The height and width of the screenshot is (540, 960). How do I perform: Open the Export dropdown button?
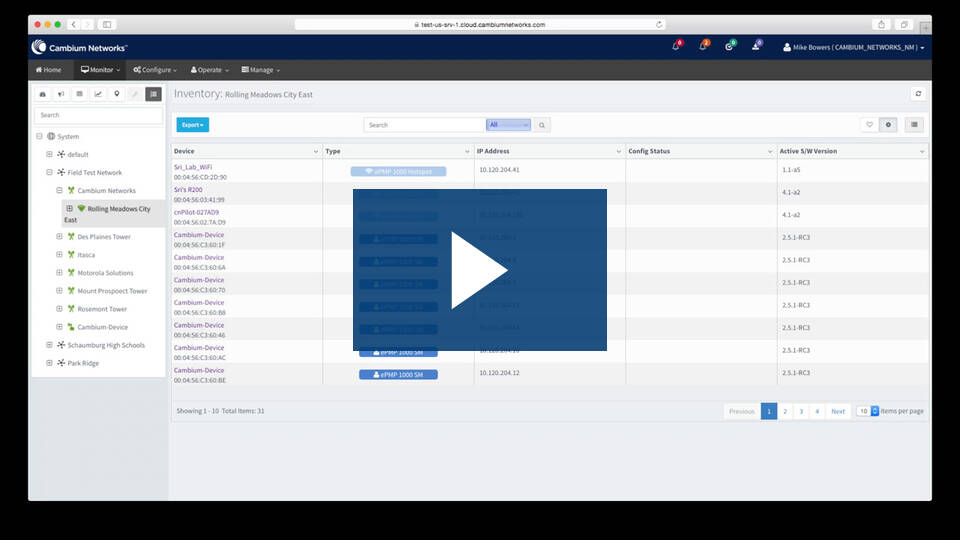coord(193,125)
